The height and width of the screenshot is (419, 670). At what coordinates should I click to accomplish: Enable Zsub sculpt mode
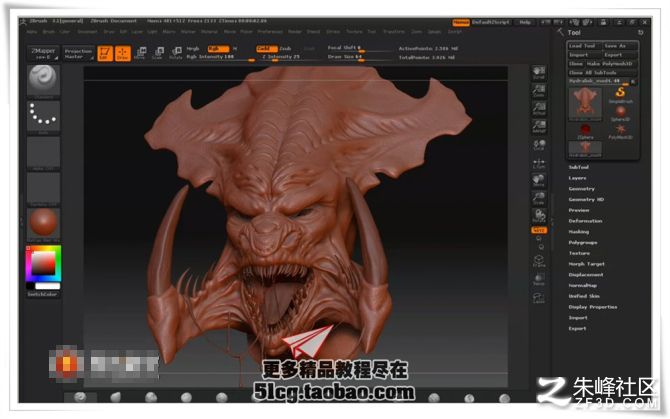coord(285,49)
